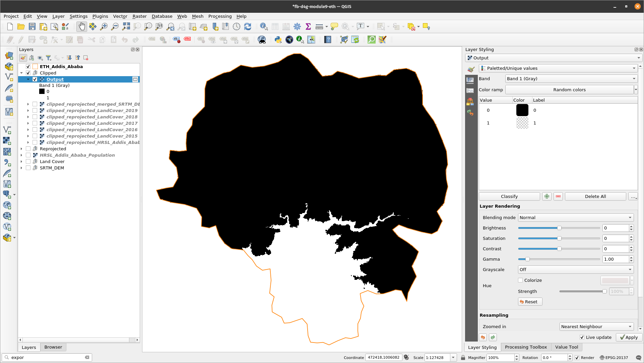Click the Statistical Summary sigma icon

[x=308, y=27]
